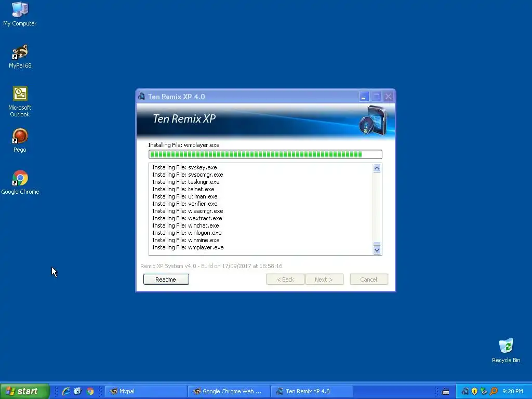
Task: Click the log scrollbar up arrow
Action: pyautogui.click(x=377, y=168)
